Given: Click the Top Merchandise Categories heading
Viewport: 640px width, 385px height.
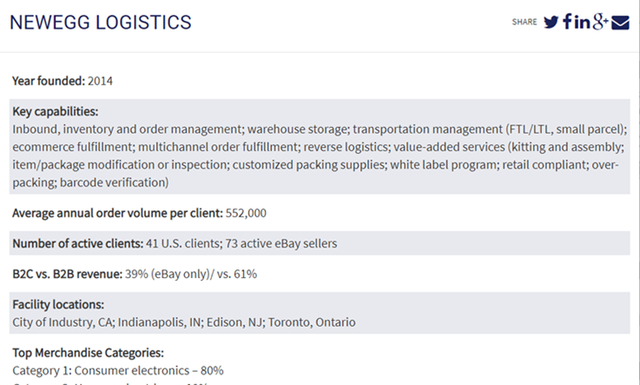Looking at the screenshot, I should (88, 352).
